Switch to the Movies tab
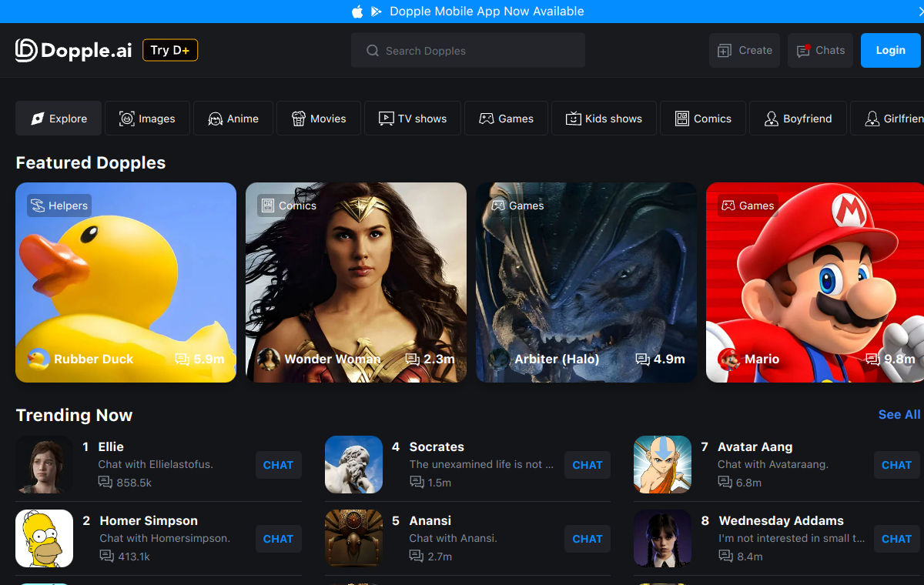924x585 pixels. (x=319, y=119)
